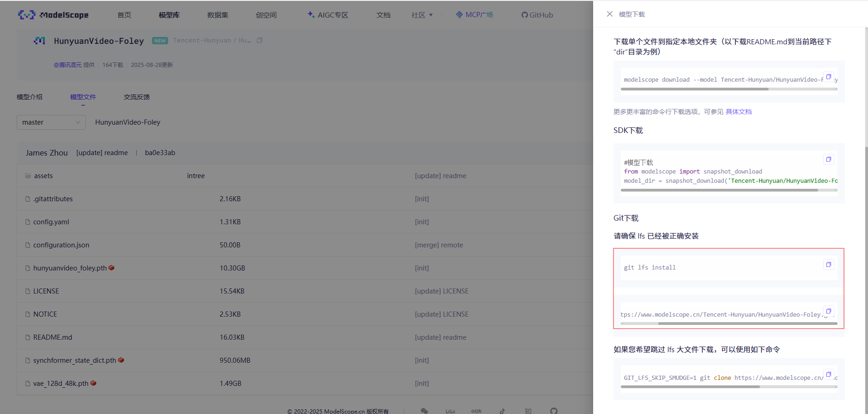Expand the 社区 dropdown menu

click(x=422, y=15)
